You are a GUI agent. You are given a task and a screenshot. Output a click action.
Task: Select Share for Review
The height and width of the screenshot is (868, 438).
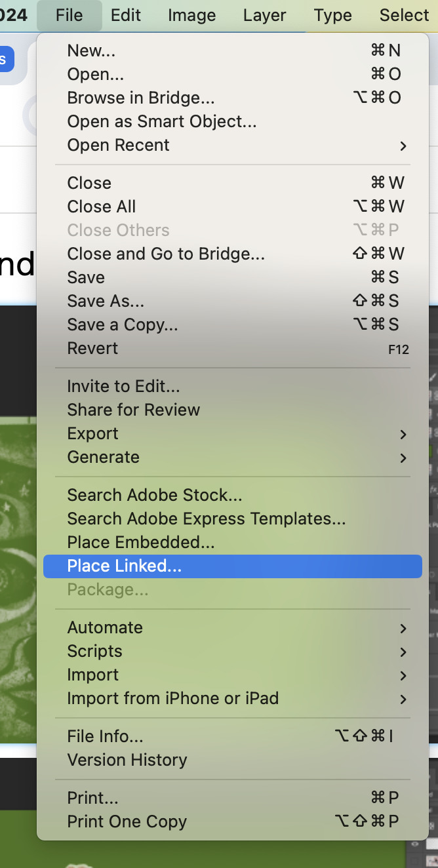click(233, 410)
